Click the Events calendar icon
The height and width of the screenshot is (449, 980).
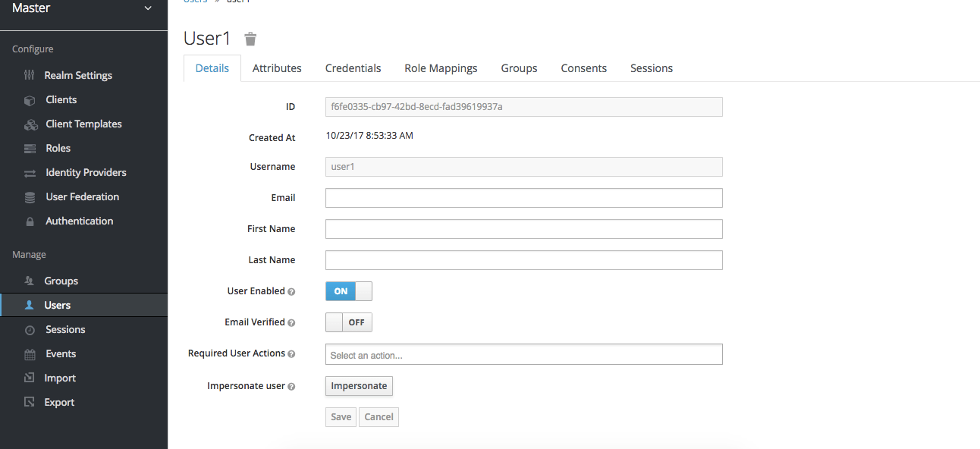tap(30, 354)
